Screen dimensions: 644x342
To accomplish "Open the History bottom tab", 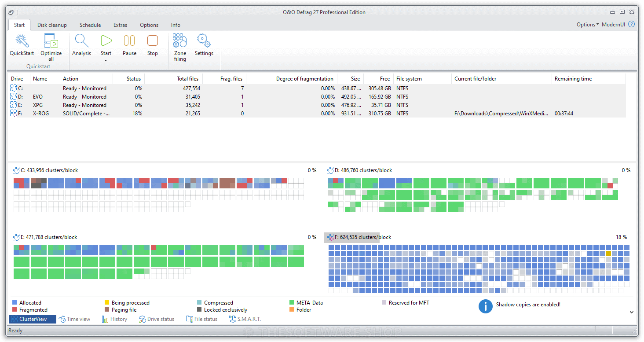I will pos(114,319).
